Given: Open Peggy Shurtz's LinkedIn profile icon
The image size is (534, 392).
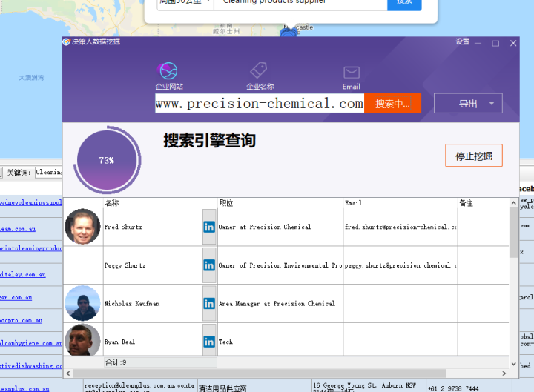Looking at the screenshot, I should click(209, 265).
